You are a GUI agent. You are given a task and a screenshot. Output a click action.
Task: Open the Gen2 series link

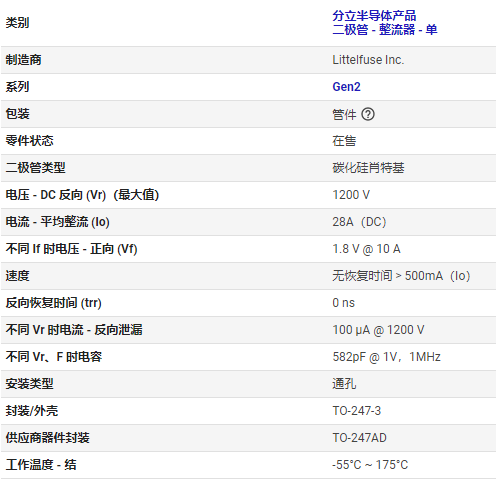(346, 87)
